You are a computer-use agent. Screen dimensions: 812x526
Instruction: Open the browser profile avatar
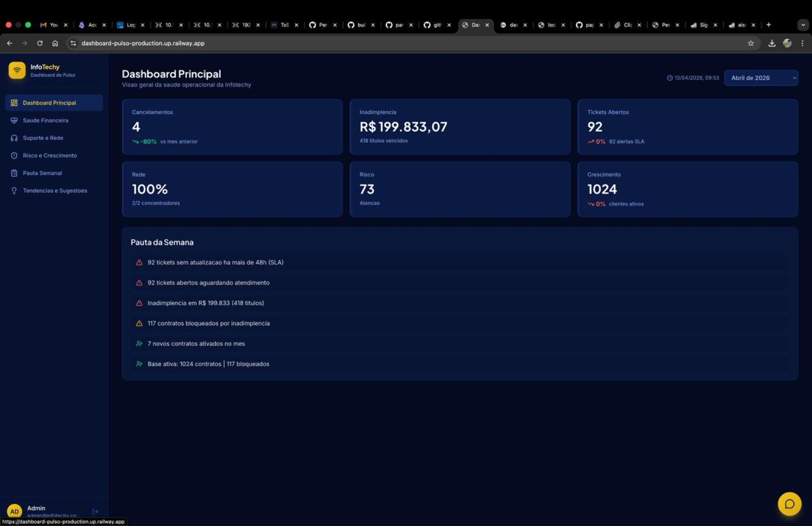(x=787, y=43)
